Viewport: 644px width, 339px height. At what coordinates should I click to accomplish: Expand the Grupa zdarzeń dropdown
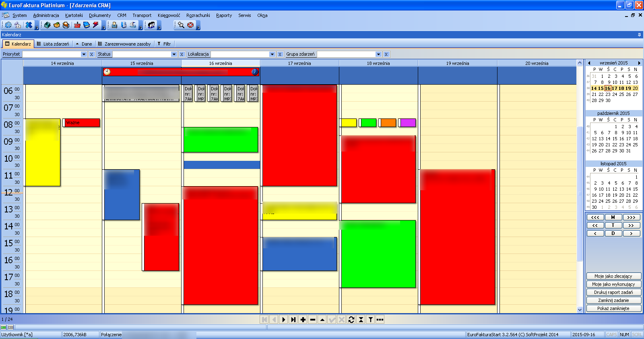[x=378, y=54]
